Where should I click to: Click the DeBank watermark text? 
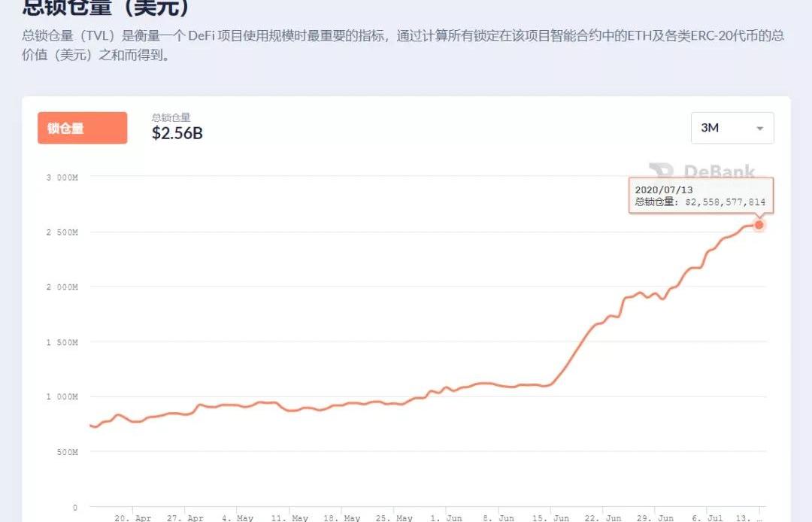719,171
